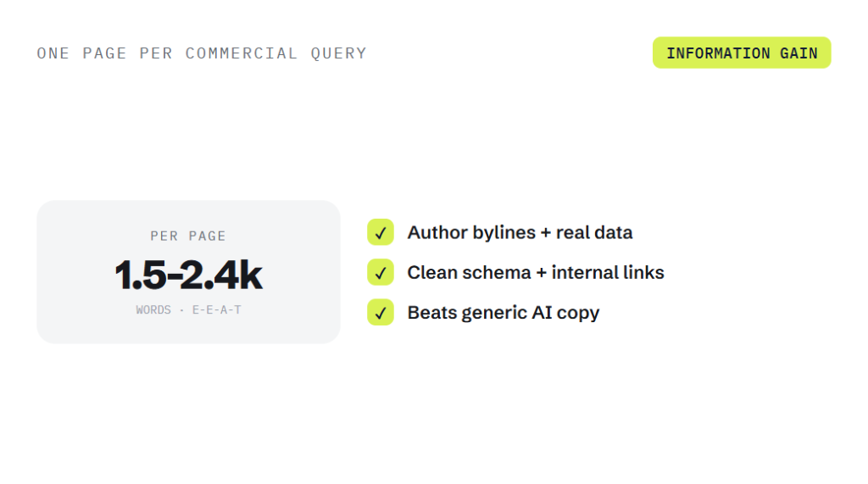Image resolution: width=868 pixels, height=484 pixels.
Task: Click the word GAIN in the green badge
Action: (x=798, y=53)
